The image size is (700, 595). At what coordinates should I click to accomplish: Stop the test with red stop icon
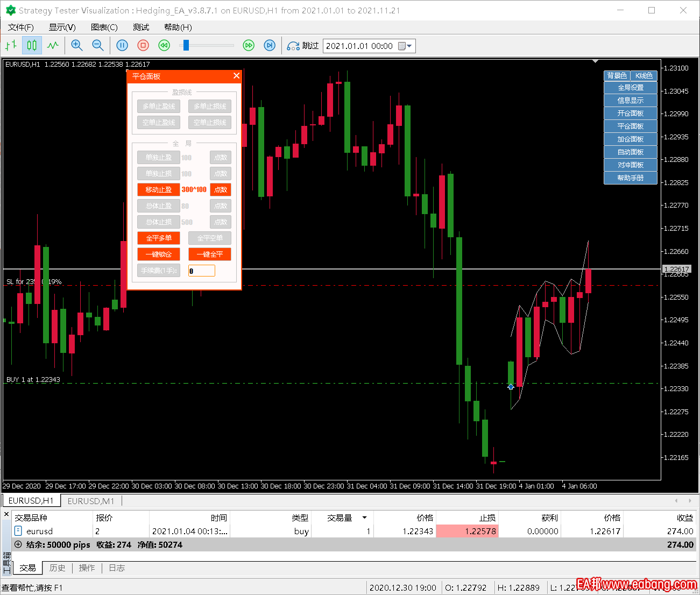click(143, 46)
